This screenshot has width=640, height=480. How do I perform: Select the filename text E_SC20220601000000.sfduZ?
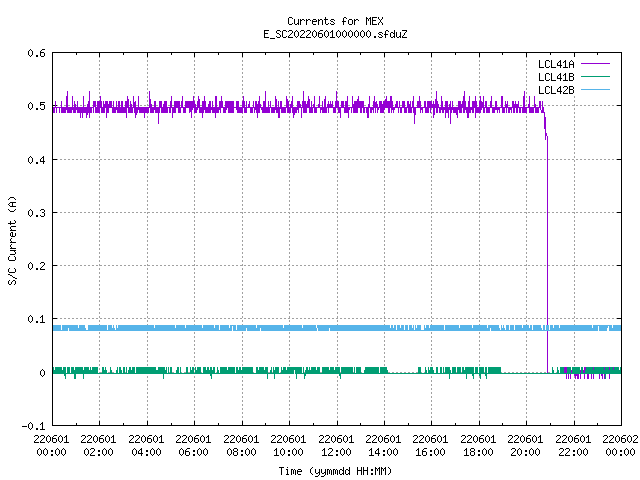pos(335,34)
